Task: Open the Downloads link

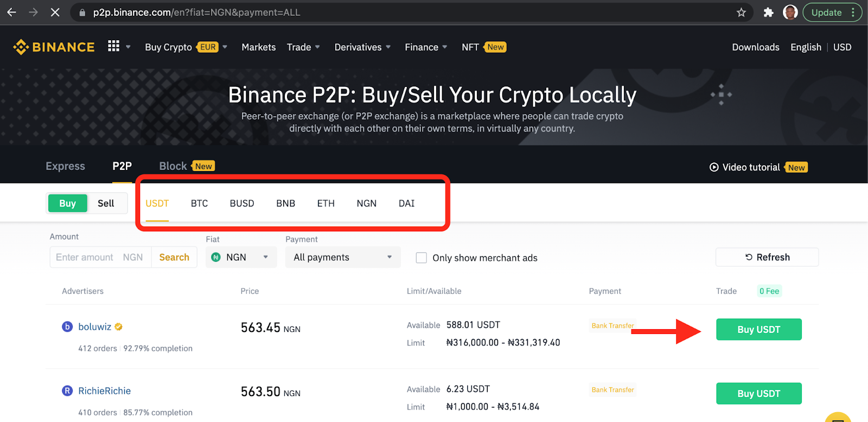Action: [755, 47]
